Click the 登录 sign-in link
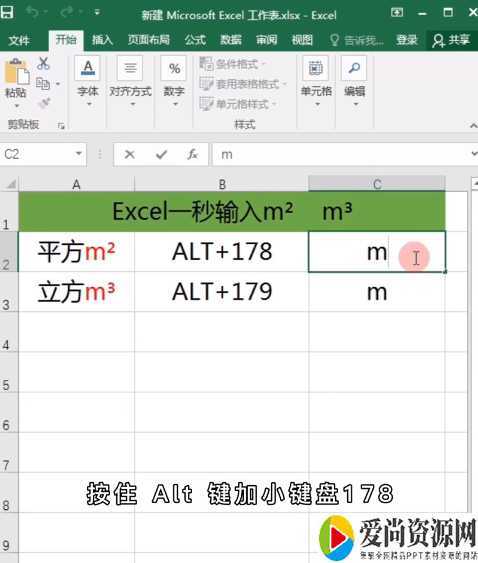The image size is (478, 563). 407,40
